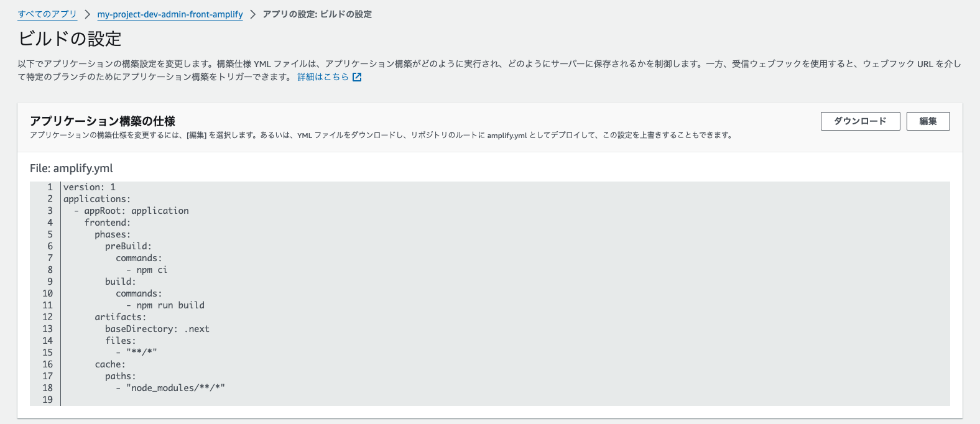Image resolution: width=980 pixels, height=424 pixels.
Task: Click code line 'artifacts:'
Action: [121, 317]
